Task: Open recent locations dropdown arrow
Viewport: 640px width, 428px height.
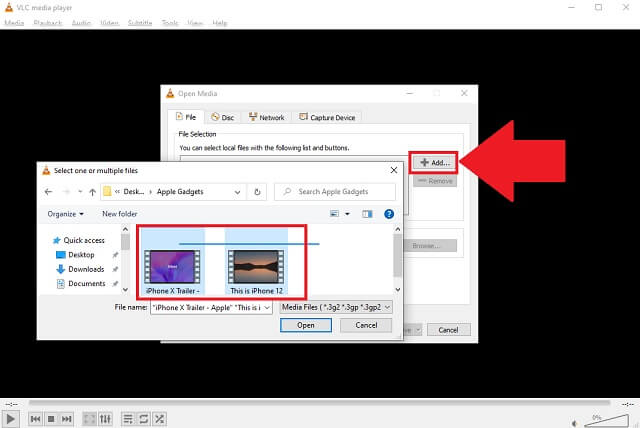Action: point(80,192)
